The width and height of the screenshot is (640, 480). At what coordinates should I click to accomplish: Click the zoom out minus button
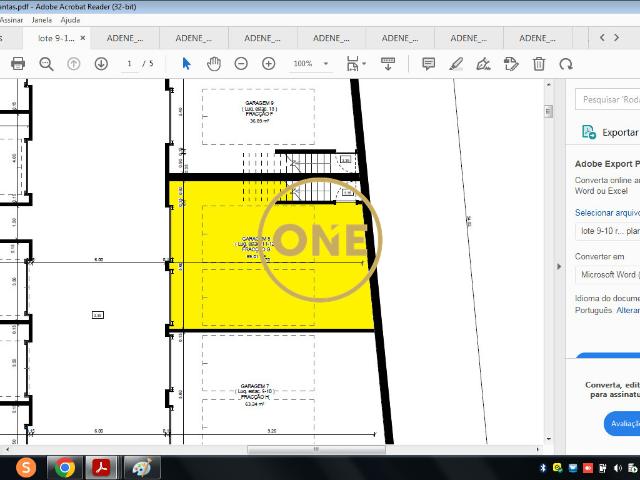pyautogui.click(x=241, y=63)
